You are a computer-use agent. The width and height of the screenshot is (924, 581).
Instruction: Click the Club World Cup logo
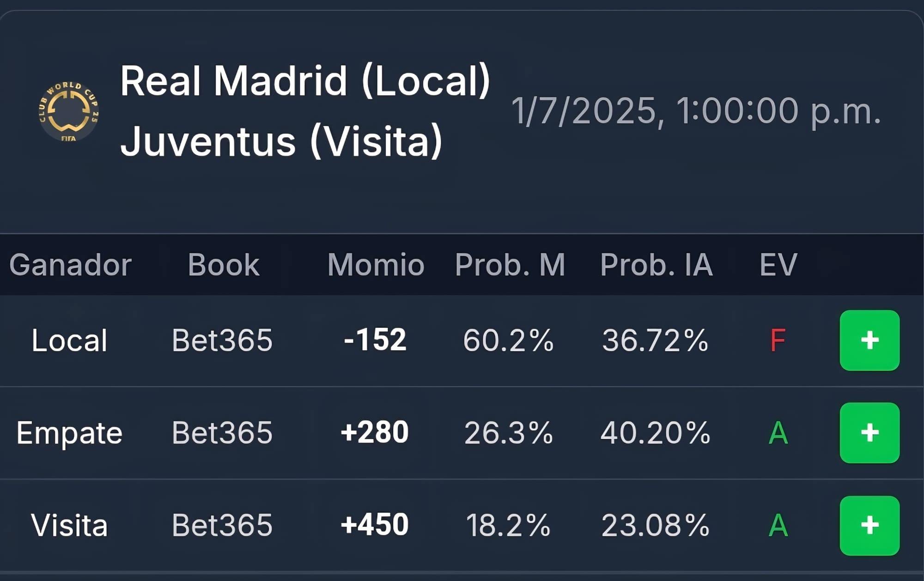pos(69,111)
